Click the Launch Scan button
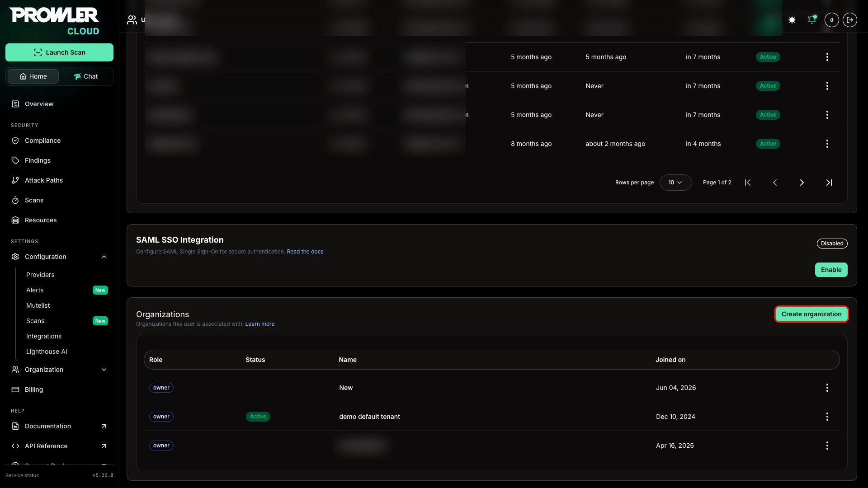Screen dimensions: 868x488 coord(59,52)
